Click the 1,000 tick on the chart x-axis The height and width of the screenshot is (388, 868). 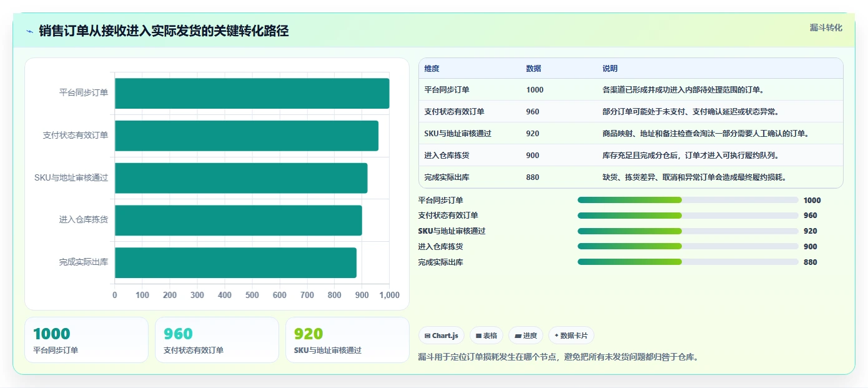pyautogui.click(x=389, y=296)
